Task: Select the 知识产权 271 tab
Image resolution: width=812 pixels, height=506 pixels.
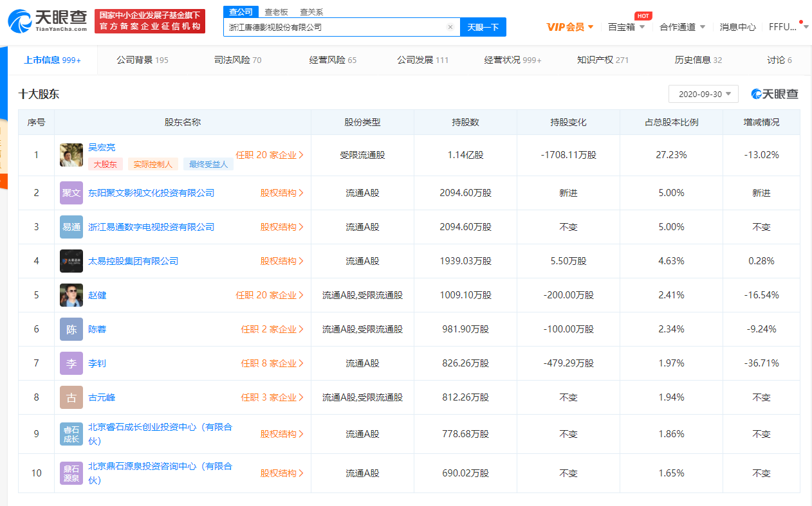Action: [603, 60]
